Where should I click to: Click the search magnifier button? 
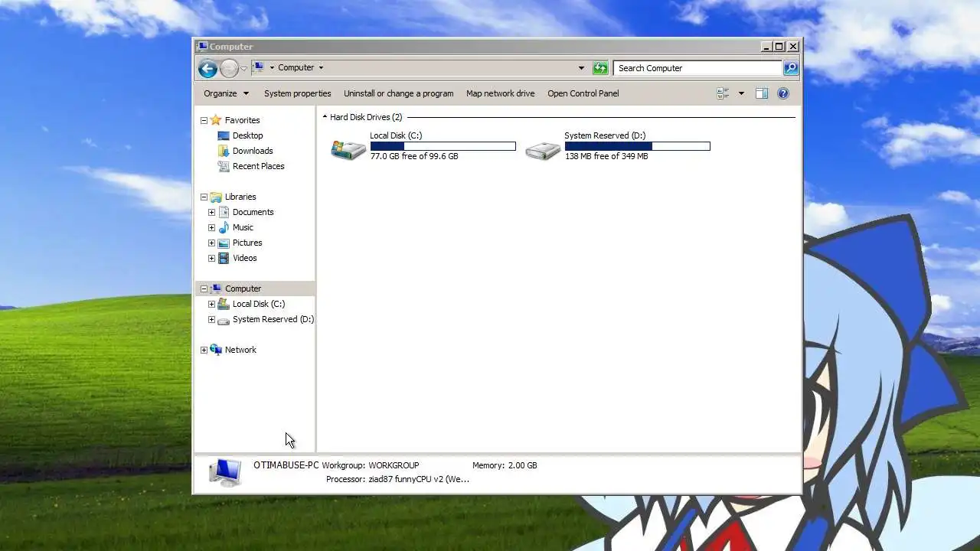[791, 68]
